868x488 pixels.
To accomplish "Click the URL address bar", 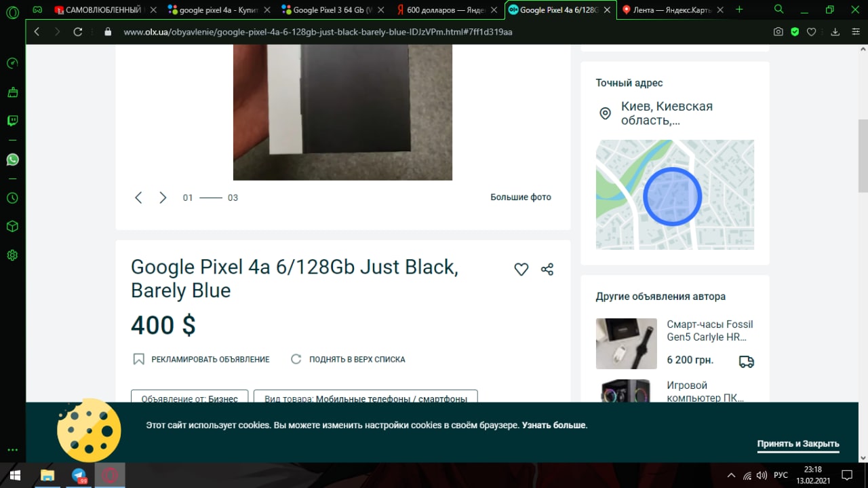I will [317, 32].
